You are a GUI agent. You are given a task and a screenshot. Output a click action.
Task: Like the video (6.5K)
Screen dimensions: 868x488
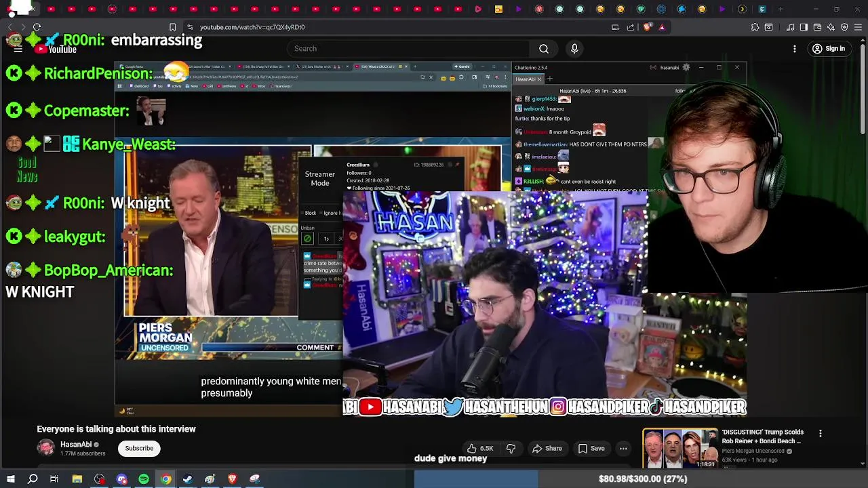[479, 448]
